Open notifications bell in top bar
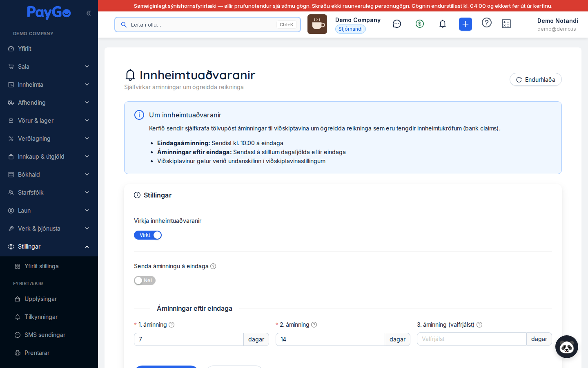588x368 pixels. pyautogui.click(x=443, y=24)
